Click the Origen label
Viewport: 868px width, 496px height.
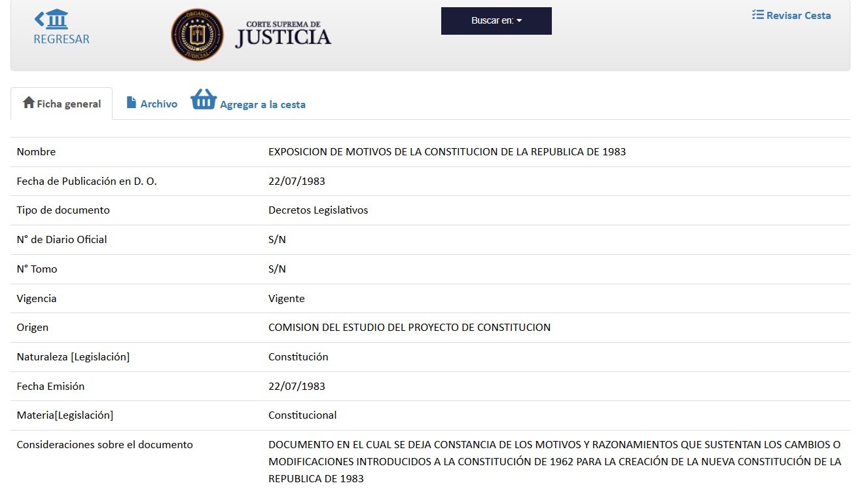(33, 327)
